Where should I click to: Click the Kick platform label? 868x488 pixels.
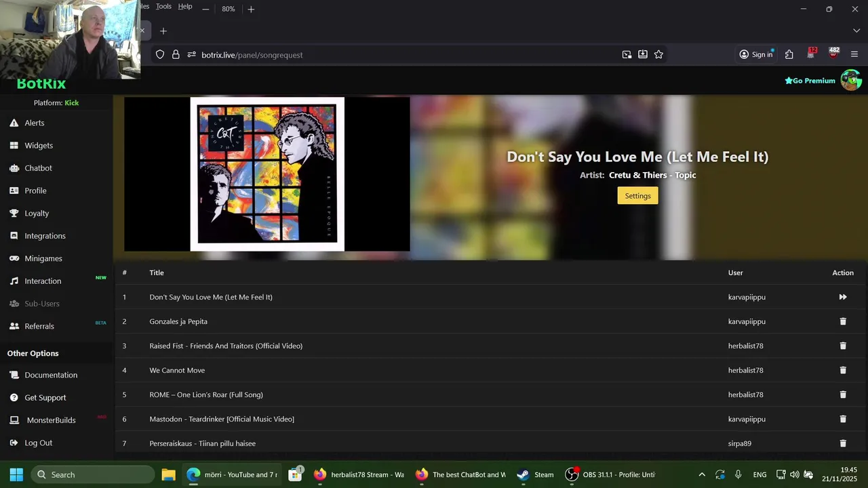tap(71, 103)
